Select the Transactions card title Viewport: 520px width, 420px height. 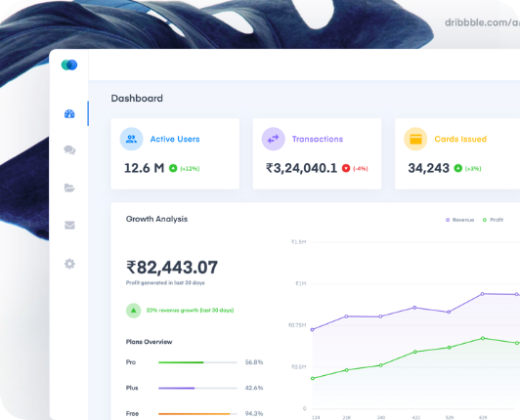[x=318, y=139]
